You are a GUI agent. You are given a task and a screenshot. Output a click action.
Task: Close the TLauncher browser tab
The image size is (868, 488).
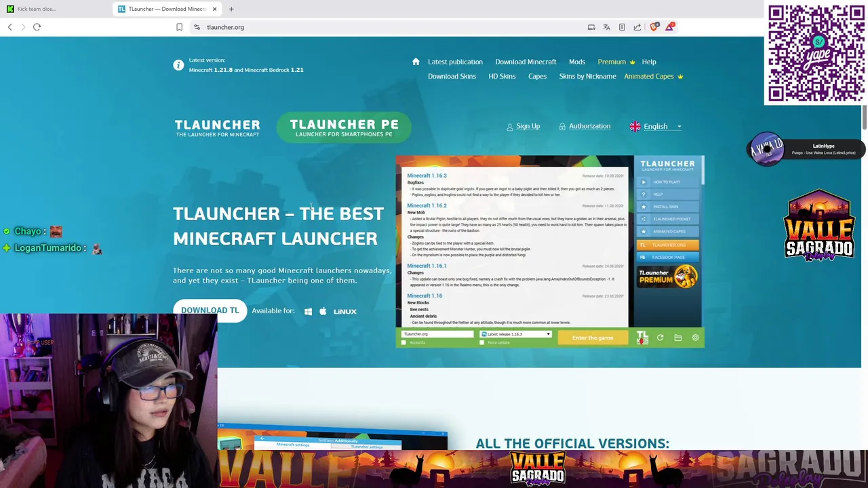point(214,9)
